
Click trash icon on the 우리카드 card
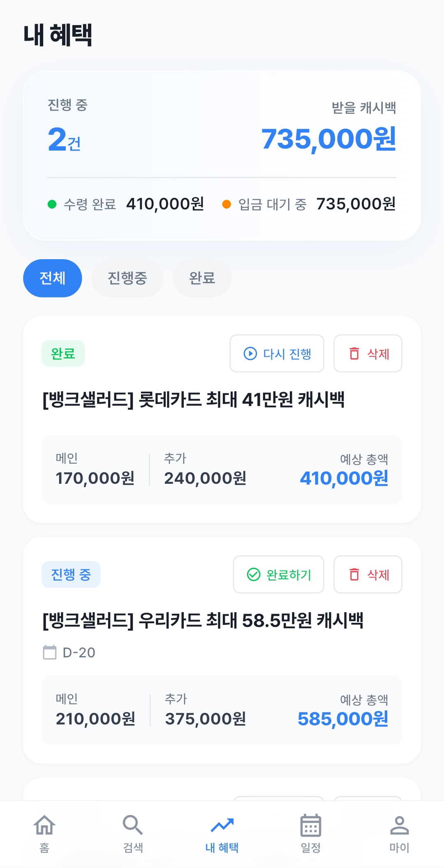pos(354,575)
